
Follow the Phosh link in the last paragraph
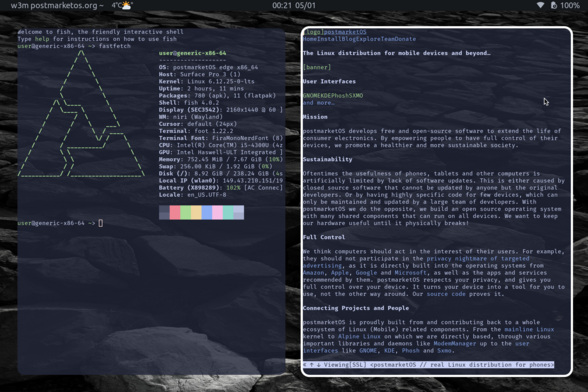411,351
